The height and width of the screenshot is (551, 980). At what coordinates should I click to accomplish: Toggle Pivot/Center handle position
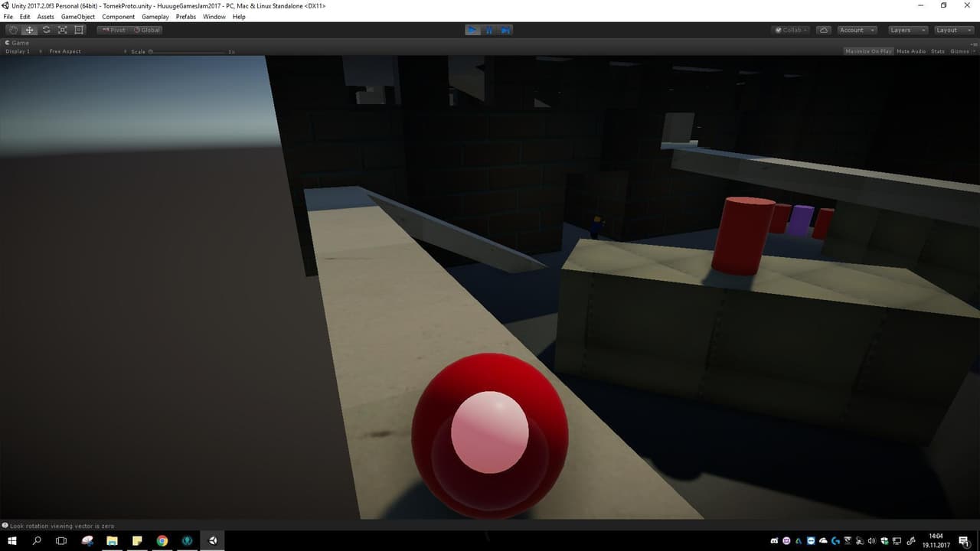[x=113, y=30]
